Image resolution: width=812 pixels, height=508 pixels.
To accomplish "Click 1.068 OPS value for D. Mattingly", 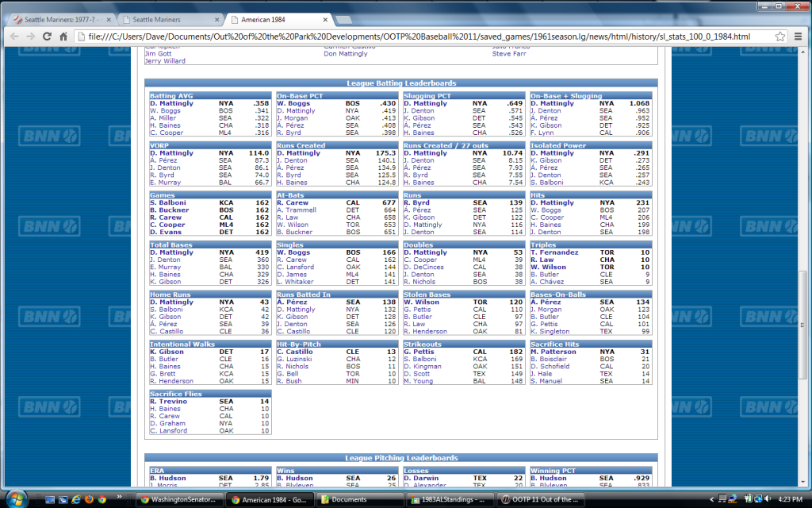I will [639, 104].
